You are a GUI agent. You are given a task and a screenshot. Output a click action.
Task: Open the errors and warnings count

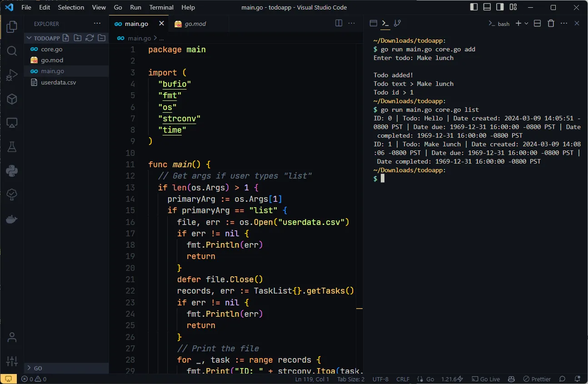tap(34, 379)
